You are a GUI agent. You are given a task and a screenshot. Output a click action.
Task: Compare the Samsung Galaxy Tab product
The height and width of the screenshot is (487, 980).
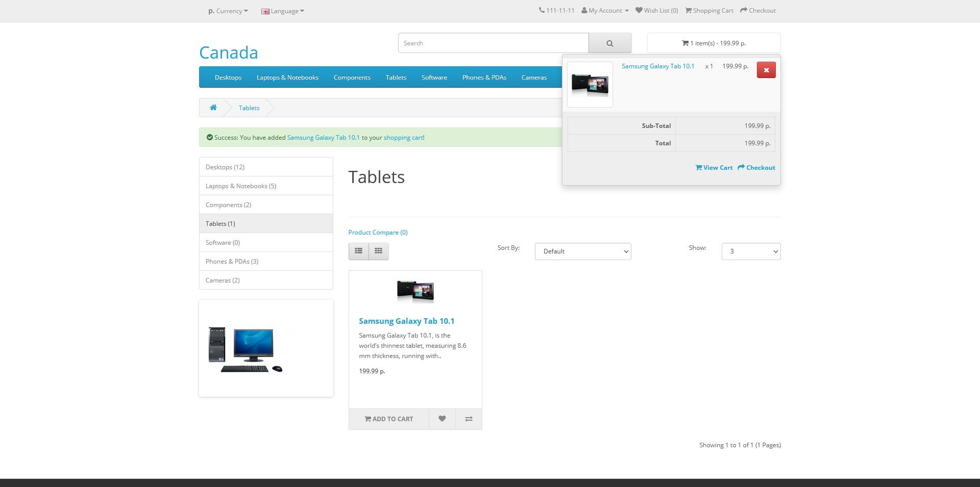(x=469, y=419)
